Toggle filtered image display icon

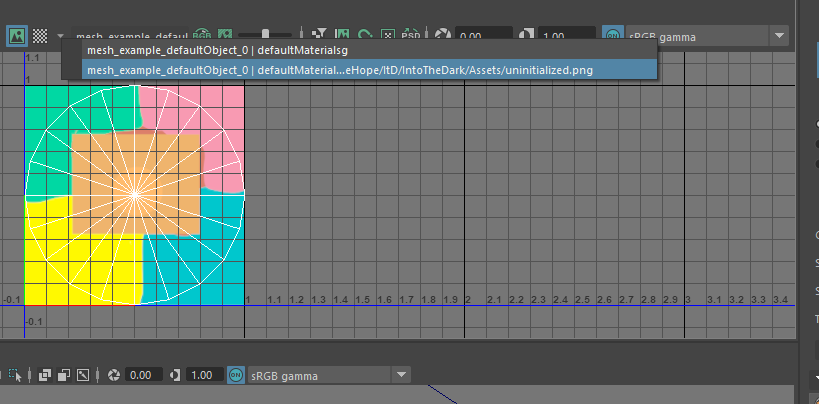[x=319, y=35]
